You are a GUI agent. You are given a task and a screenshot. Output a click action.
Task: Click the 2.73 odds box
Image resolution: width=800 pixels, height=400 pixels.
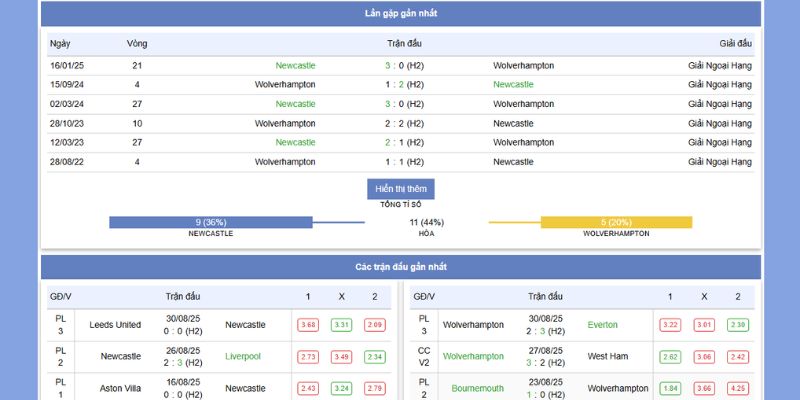(308, 357)
